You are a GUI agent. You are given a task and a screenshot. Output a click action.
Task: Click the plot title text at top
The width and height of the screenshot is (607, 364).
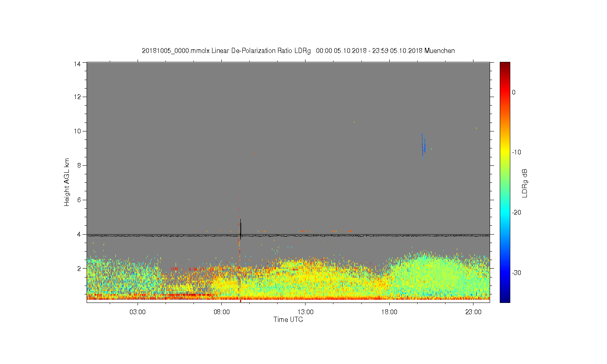click(298, 51)
